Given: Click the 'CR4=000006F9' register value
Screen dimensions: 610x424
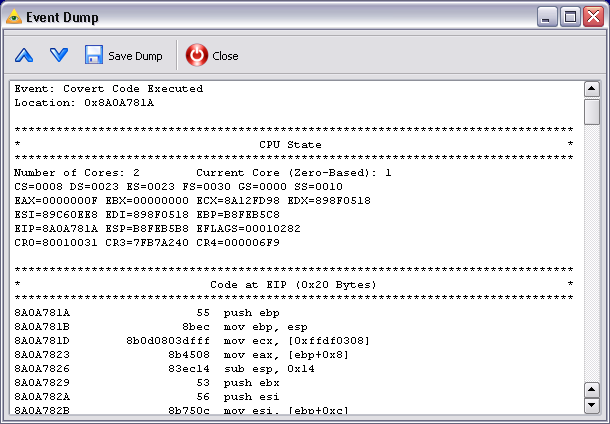Looking at the screenshot, I should tap(238, 243).
